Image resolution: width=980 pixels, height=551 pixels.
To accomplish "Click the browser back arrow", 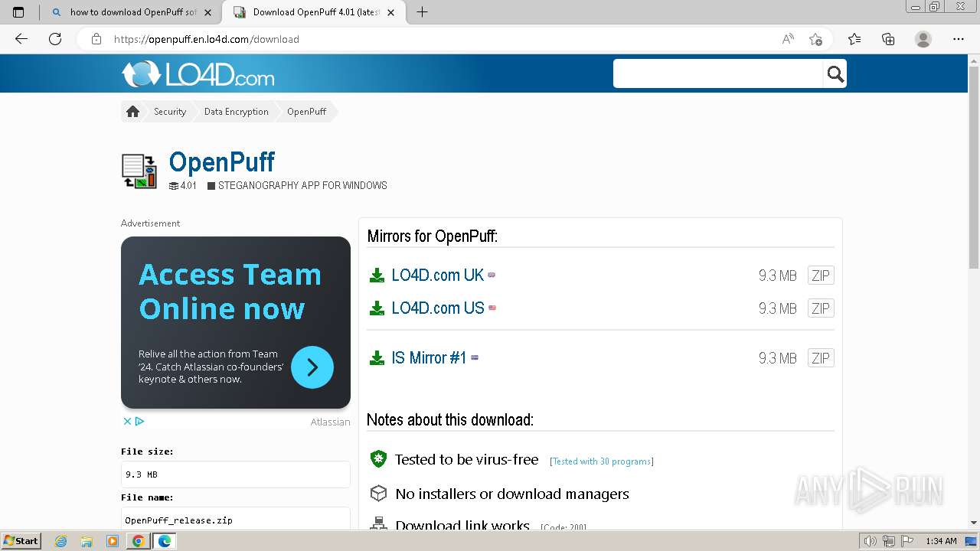I will coord(21,39).
